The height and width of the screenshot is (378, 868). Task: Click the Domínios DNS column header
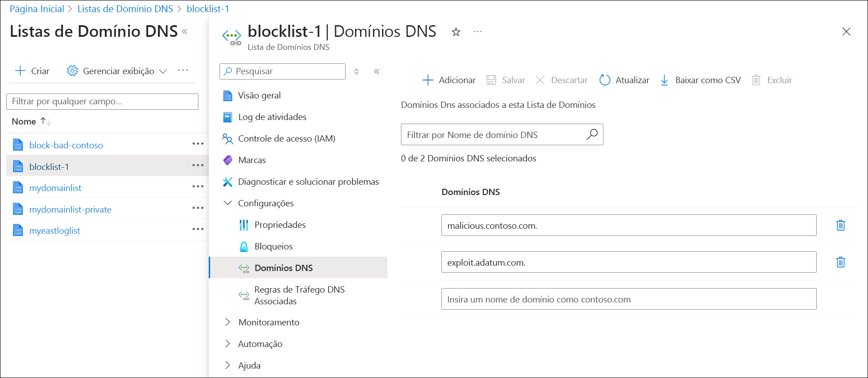coord(471,192)
